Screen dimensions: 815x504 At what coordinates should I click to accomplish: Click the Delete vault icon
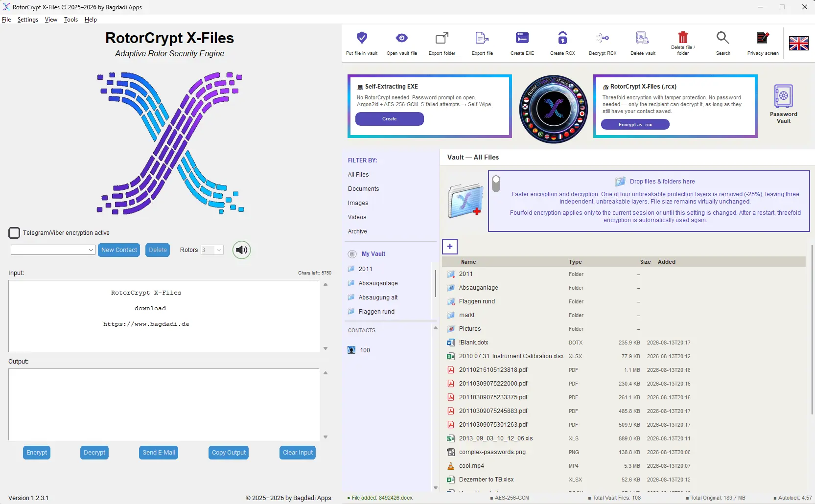click(x=643, y=38)
